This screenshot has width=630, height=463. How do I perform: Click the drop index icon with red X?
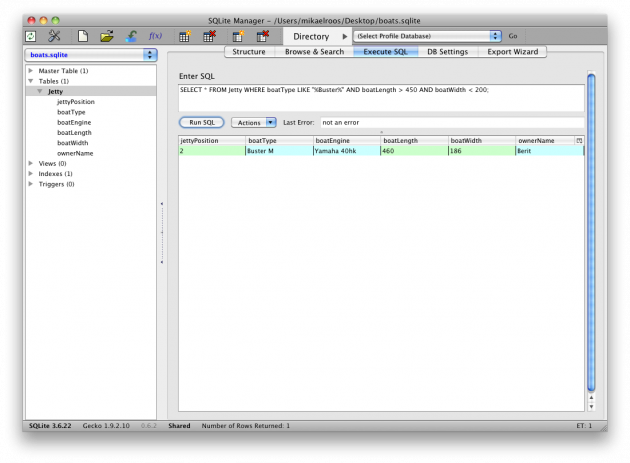click(x=262, y=36)
